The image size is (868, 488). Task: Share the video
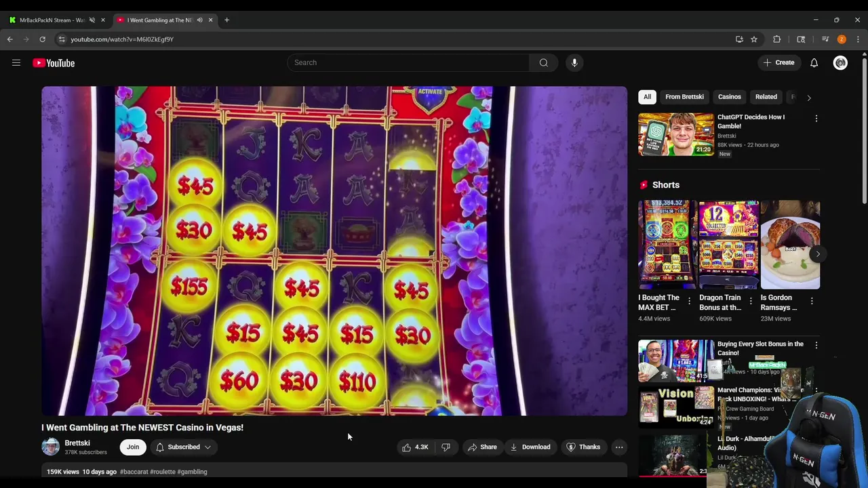click(481, 447)
